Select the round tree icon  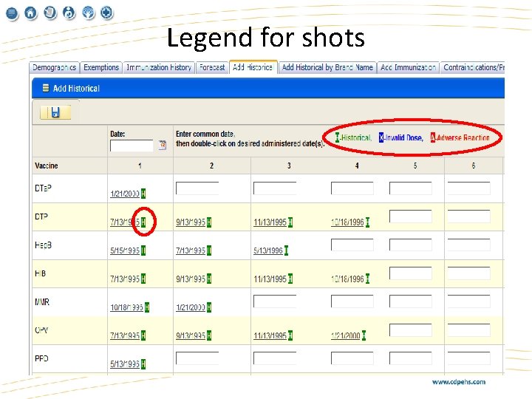pyautogui.click(x=89, y=13)
